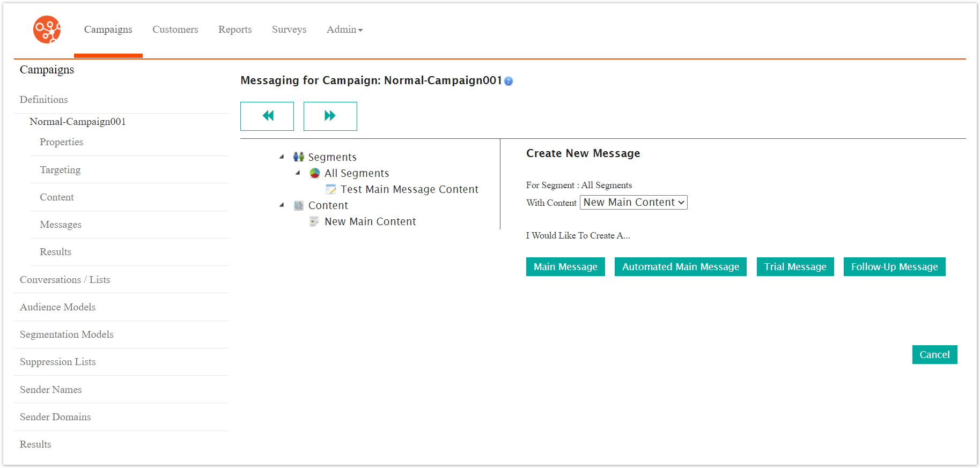
Task: Go to the Customers tab
Action: pyautogui.click(x=175, y=29)
